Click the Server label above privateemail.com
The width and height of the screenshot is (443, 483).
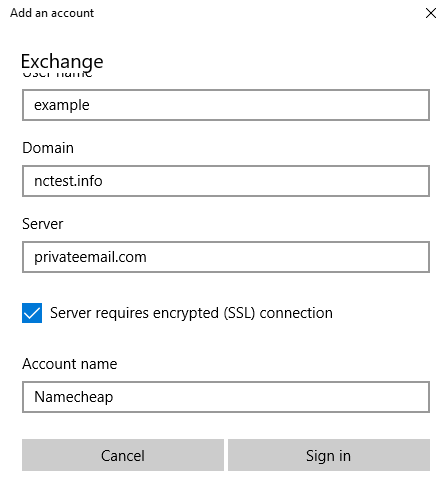43,224
